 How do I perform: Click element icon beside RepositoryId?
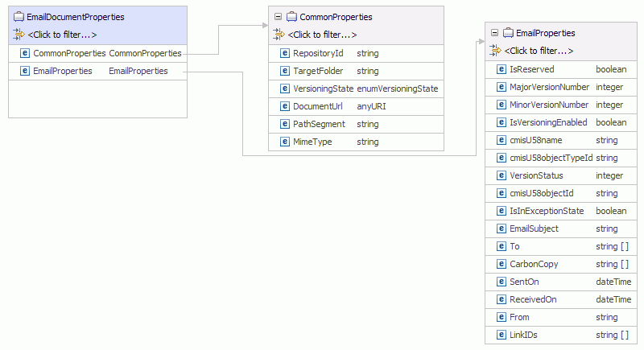coord(285,53)
